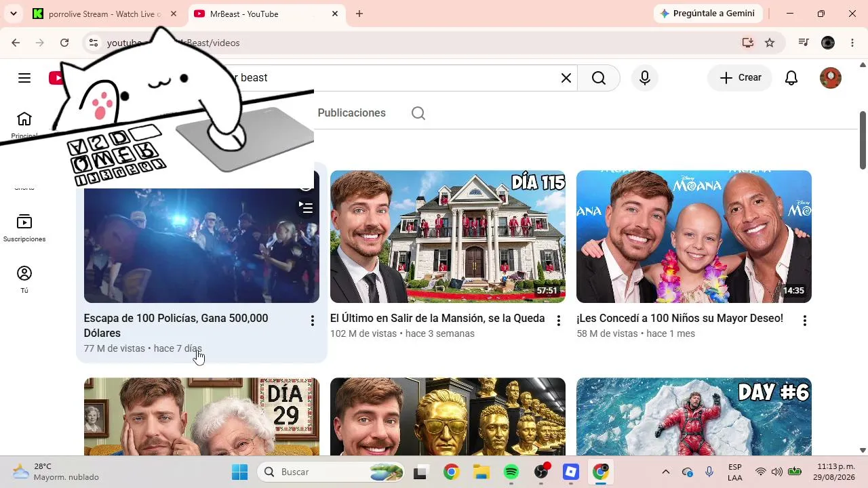Image resolution: width=868 pixels, height=488 pixels.
Task: Open options for Escapa de 100 Policías video
Action: 312,321
